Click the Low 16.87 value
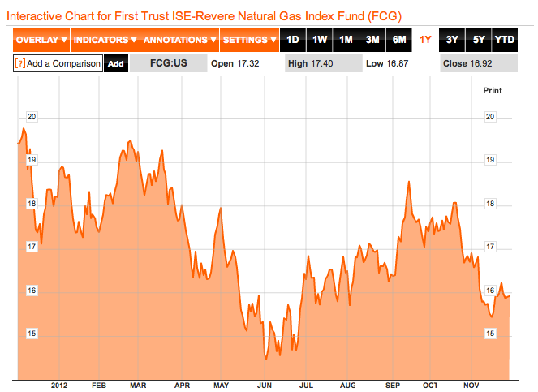This screenshot has width=538, height=392. coord(387,63)
